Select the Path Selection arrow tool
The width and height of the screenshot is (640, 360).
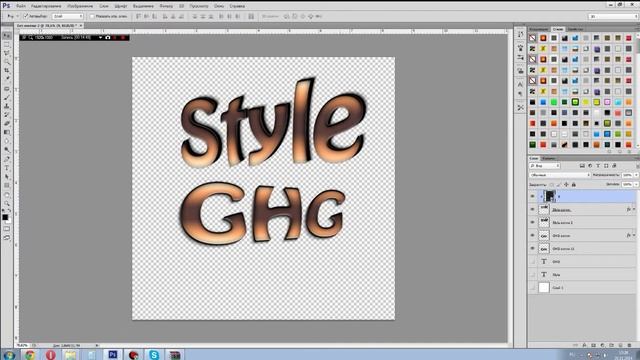pos(7,177)
